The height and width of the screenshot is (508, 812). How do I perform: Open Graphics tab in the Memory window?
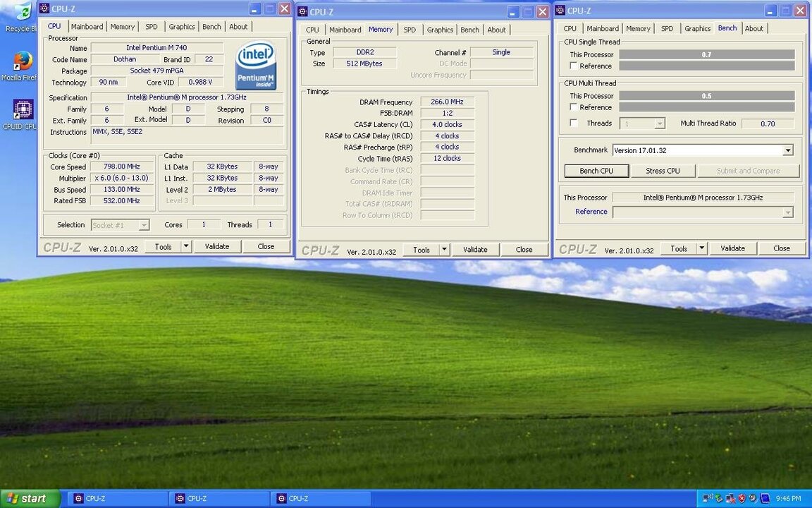440,30
